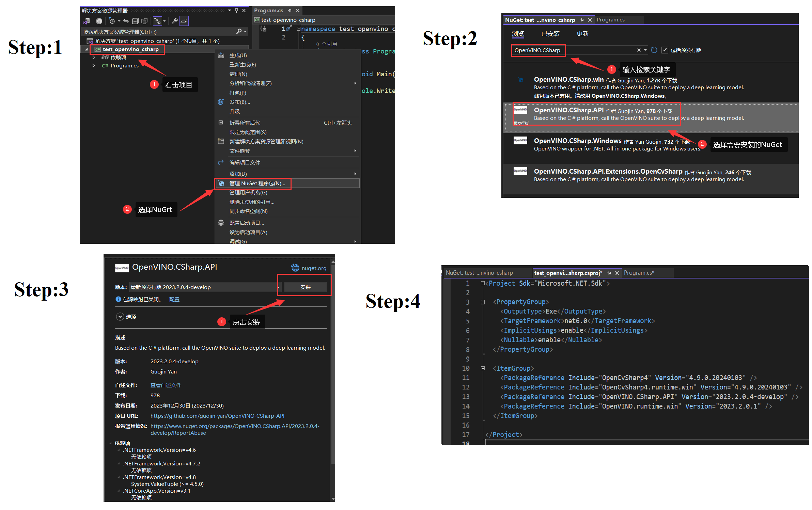Expand the 选项 section chevron
Screen dimensions: 812x510
coord(120,317)
